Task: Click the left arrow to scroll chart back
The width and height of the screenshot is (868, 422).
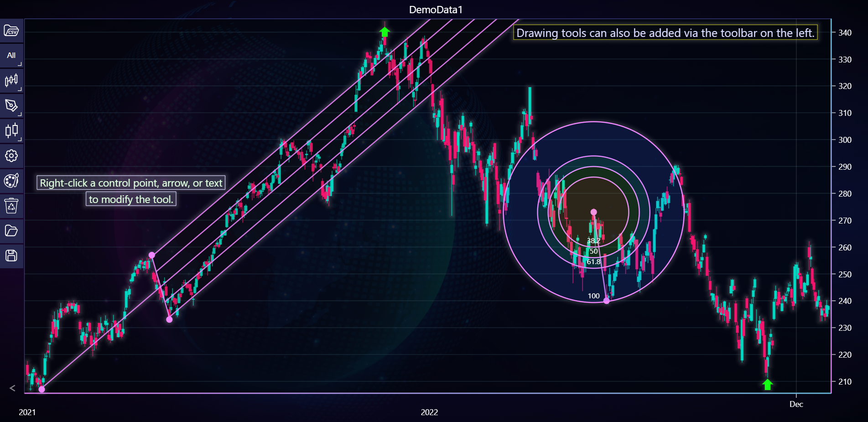Action: (x=12, y=388)
